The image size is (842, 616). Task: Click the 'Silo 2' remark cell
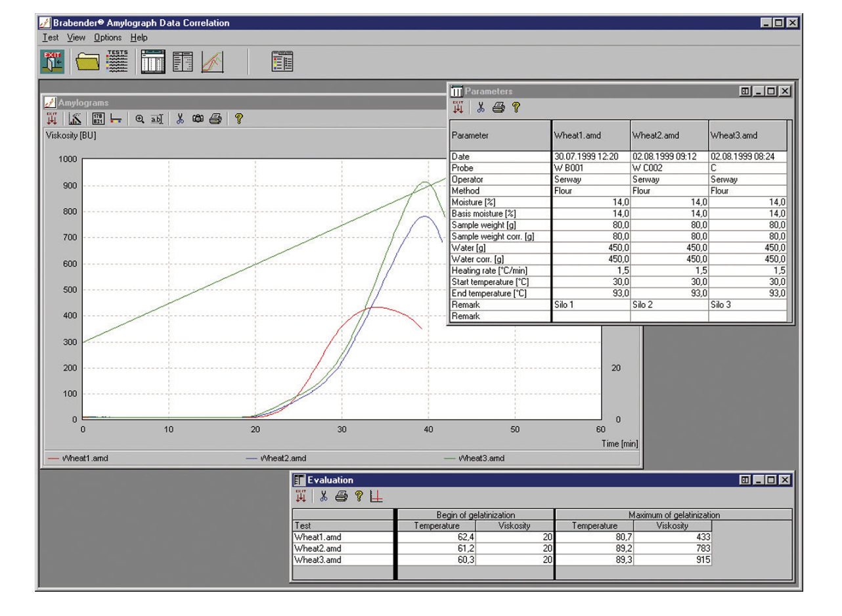[x=669, y=305]
